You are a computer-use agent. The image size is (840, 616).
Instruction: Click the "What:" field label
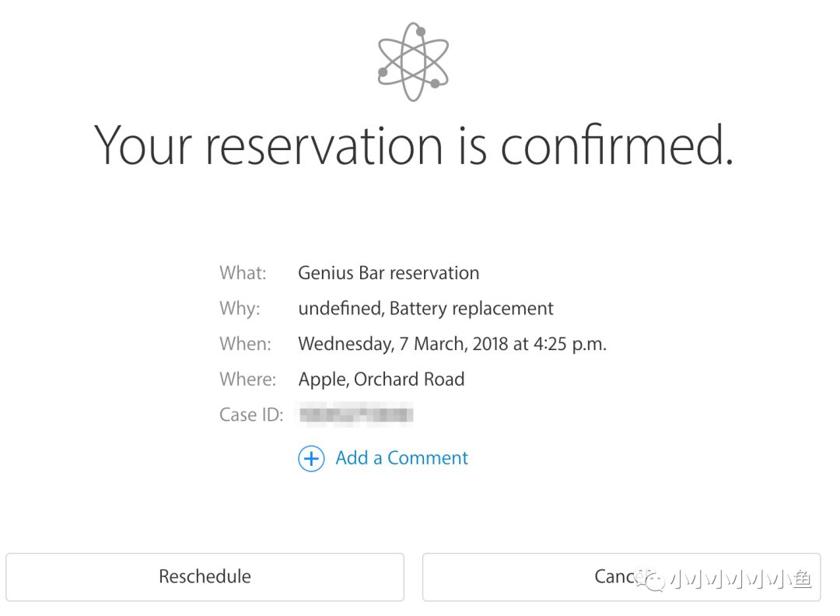click(x=243, y=273)
